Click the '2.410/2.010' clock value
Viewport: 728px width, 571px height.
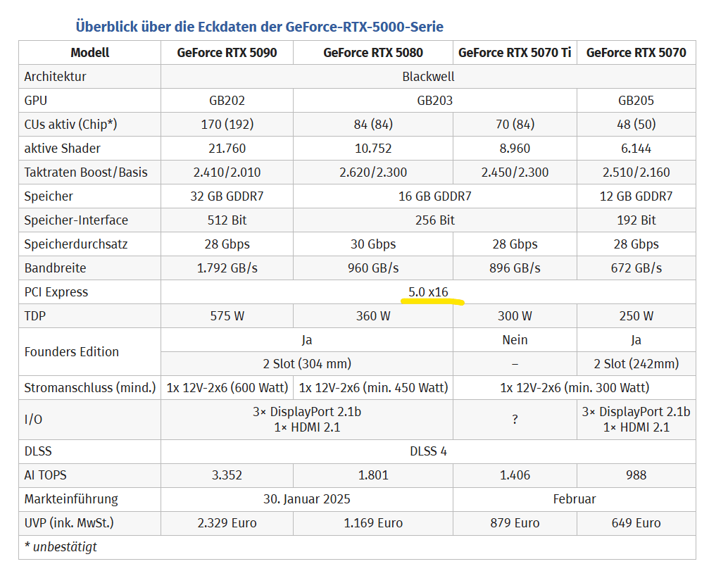coord(227,172)
